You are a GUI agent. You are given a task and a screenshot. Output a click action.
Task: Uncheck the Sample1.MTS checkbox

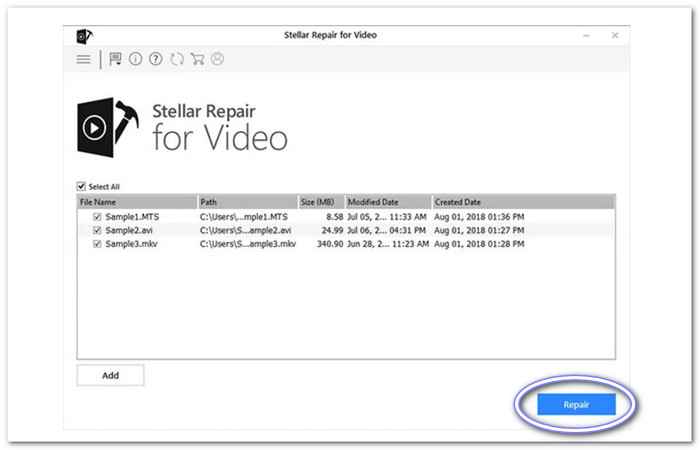[x=97, y=217]
